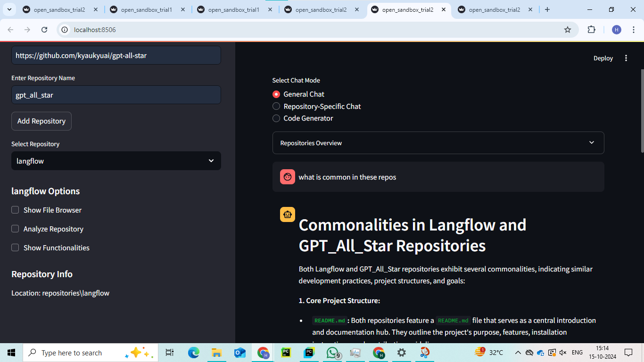Click the Deploy button

603,58
